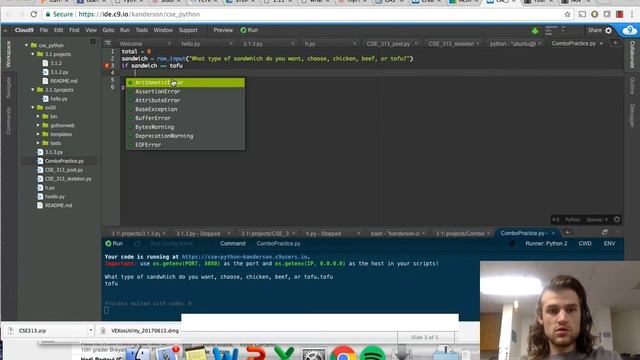Click the green download arrow icon
640x360 pixels.
(x=535, y=31)
